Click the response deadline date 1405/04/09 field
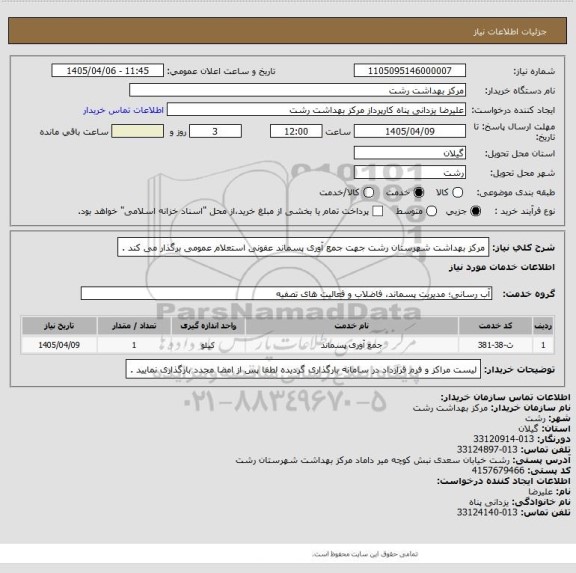Screen dimensions: 576x573 pyautogui.click(x=410, y=131)
